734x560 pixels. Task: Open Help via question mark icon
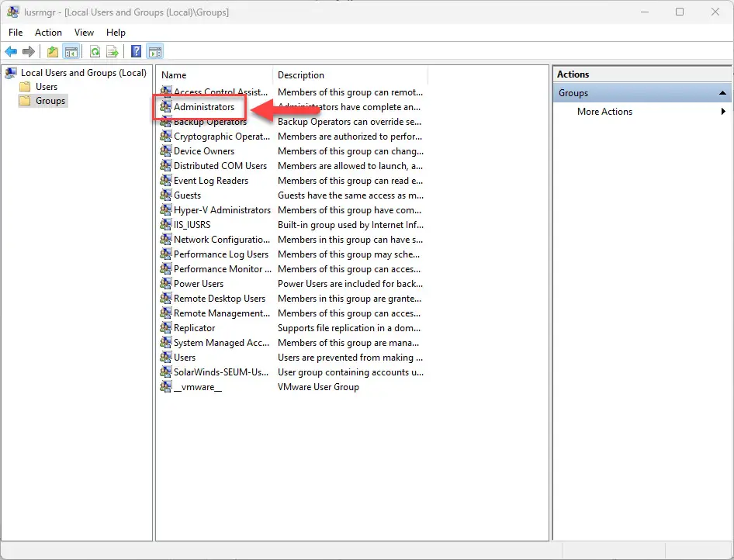(x=136, y=51)
